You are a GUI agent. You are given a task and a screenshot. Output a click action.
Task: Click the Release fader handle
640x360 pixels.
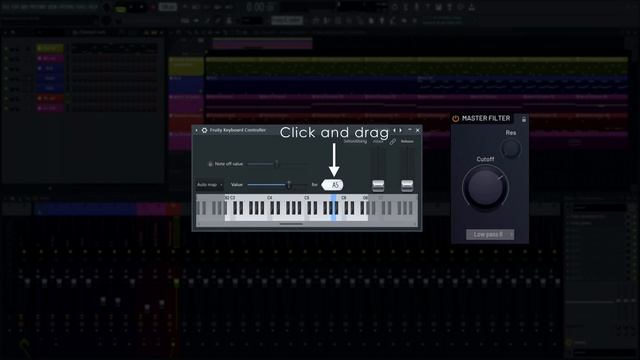pyautogui.click(x=407, y=185)
